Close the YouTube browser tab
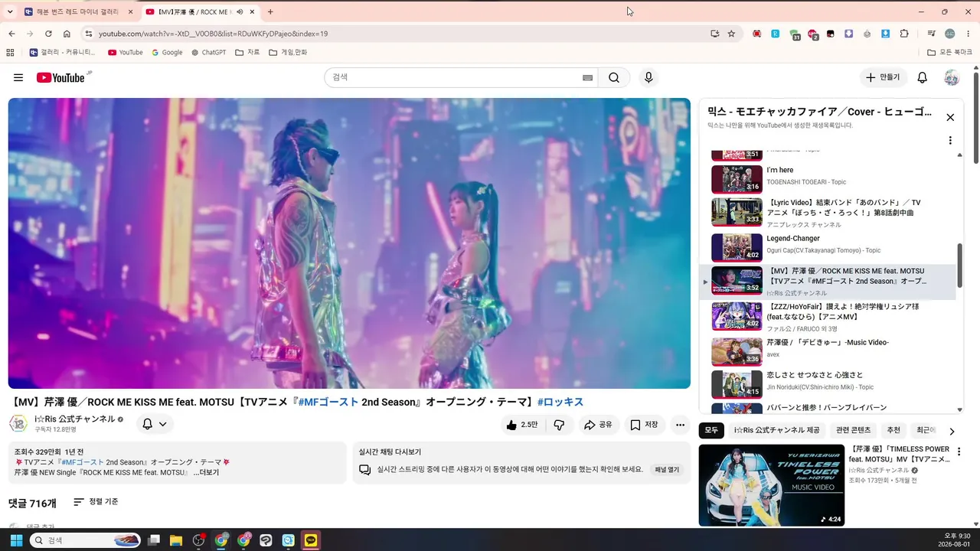This screenshot has width=980, height=551. tap(252, 11)
